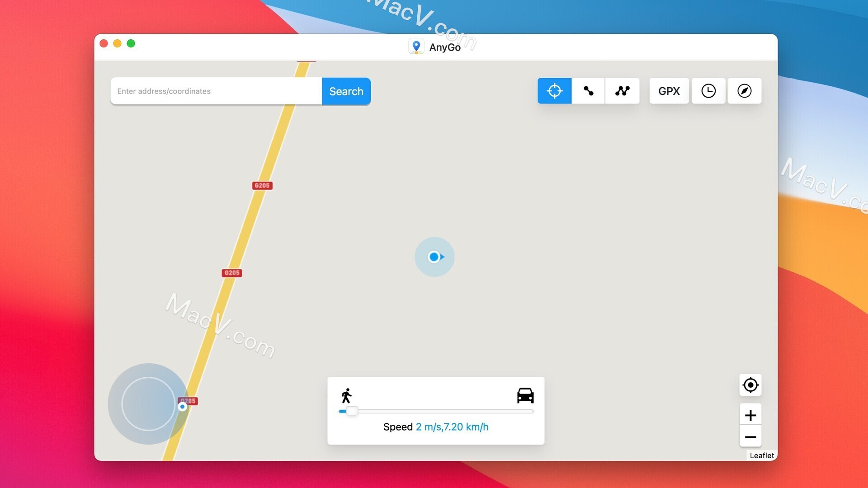Image resolution: width=868 pixels, height=488 pixels.
Task: Click the map zoom in button
Action: tap(750, 415)
